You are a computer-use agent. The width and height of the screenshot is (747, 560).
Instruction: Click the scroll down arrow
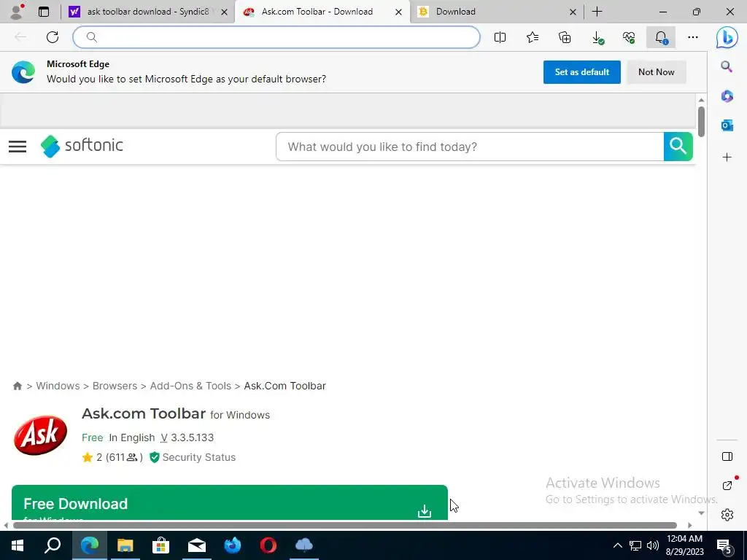[701, 513]
